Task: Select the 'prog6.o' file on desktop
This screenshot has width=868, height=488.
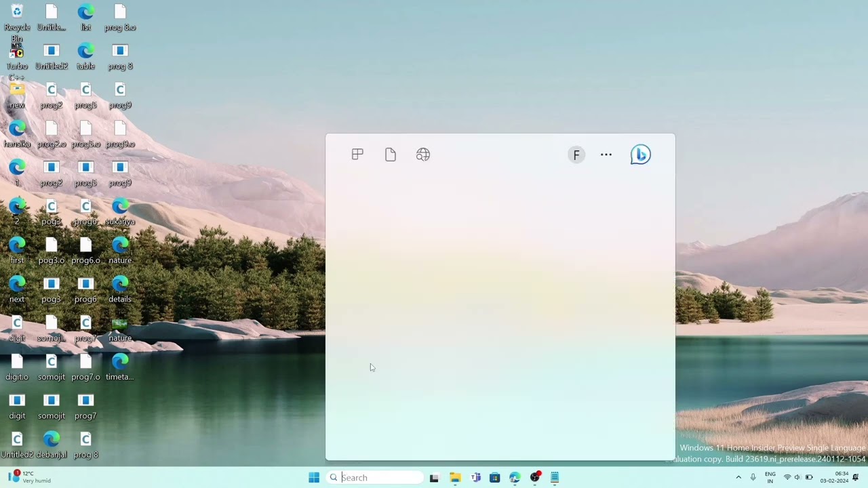Action: tap(85, 251)
